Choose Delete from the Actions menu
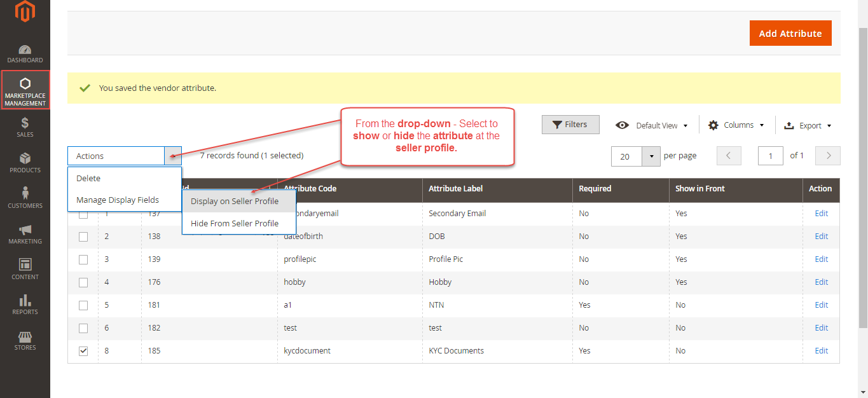868x398 pixels. 125,179
